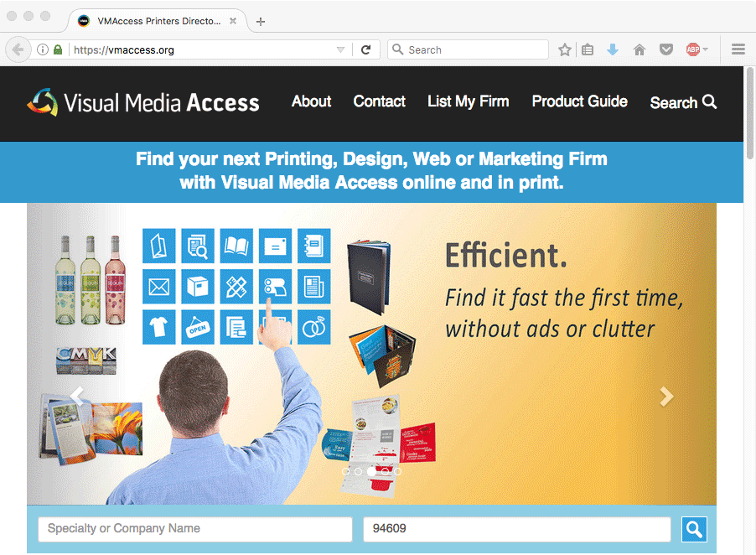Expand the ABP icon dropdown arrow

706,49
